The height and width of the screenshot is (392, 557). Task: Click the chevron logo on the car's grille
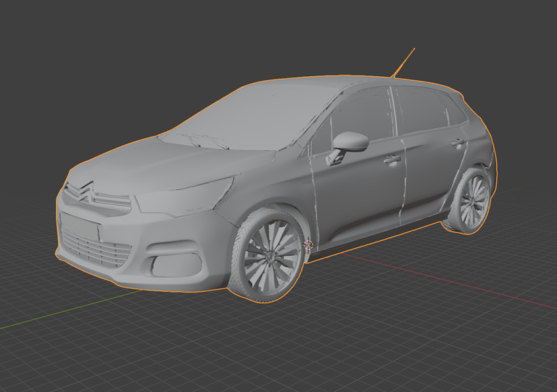(85, 192)
